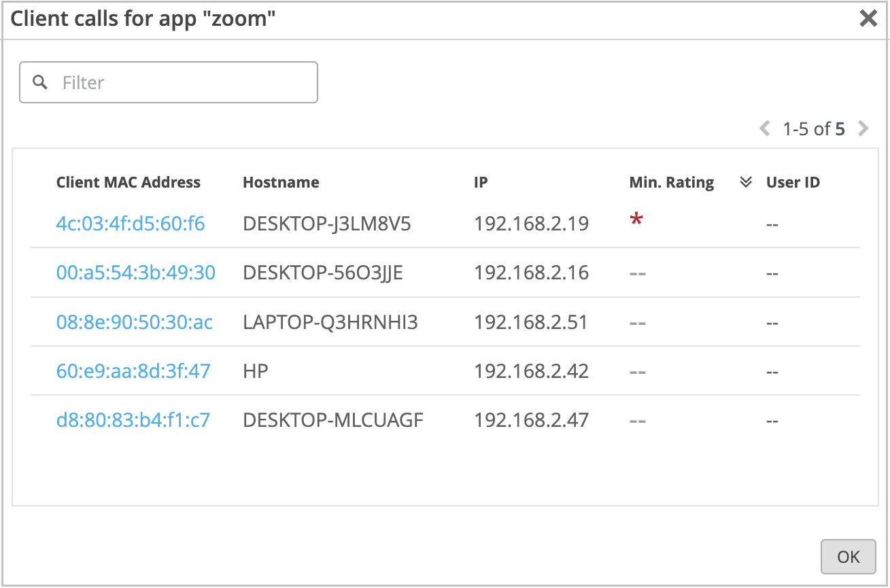Sort by Min. Rating column header
Image resolution: width=890 pixels, height=588 pixels.
click(x=672, y=182)
